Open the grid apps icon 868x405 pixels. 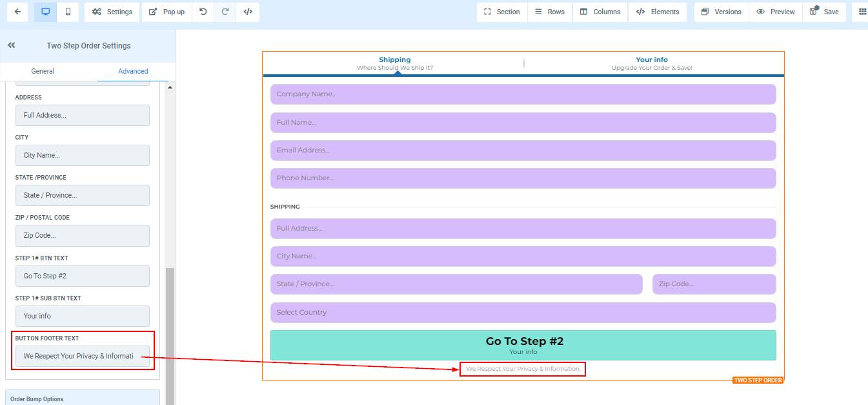(862, 12)
